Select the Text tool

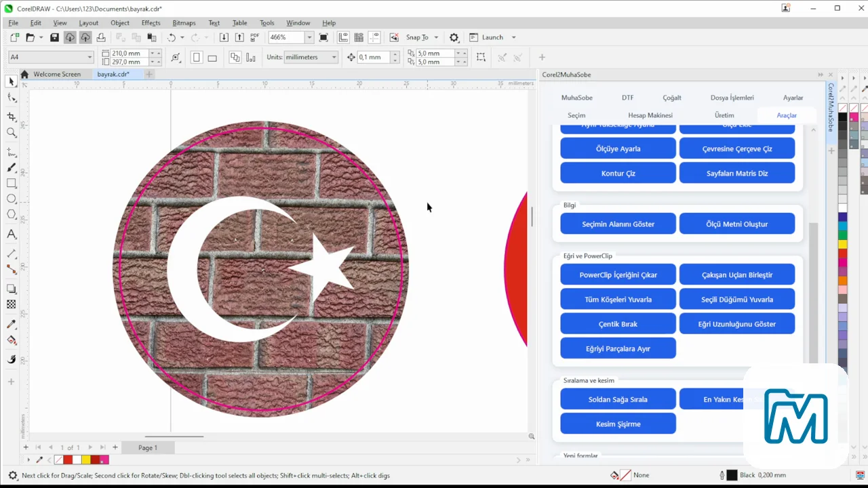11,235
